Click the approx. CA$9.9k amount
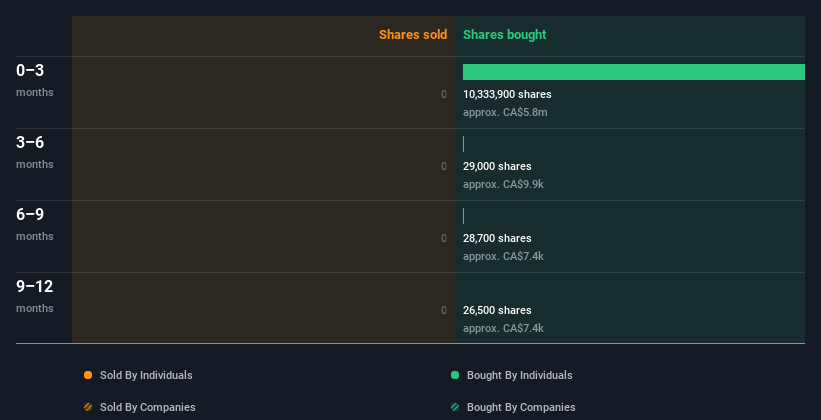821x420 pixels. [503, 184]
